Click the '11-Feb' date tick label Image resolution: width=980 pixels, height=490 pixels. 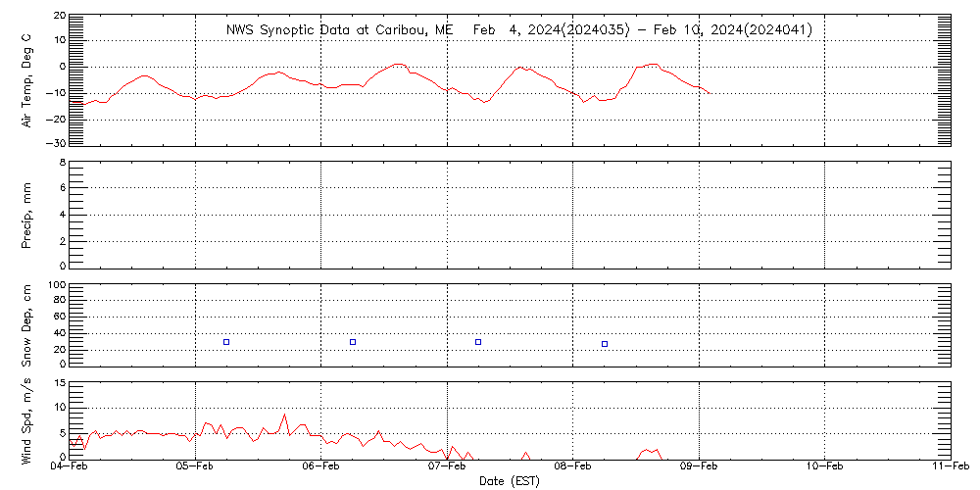[x=951, y=467]
